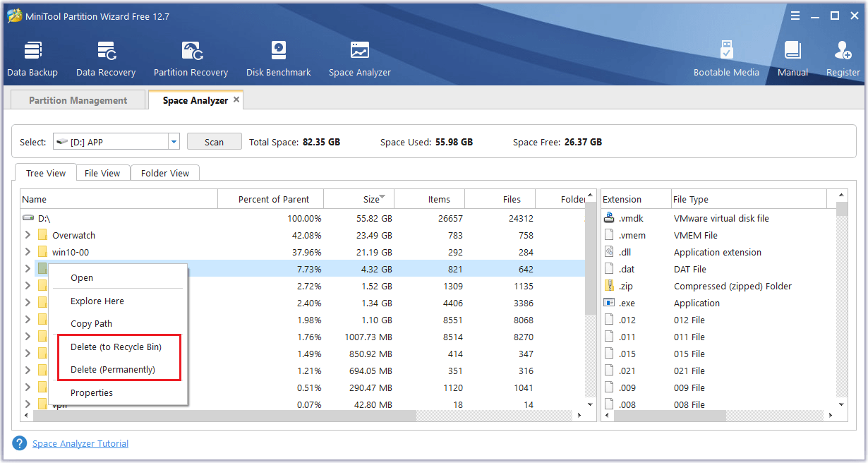Expand the Overwatch folder node
868x463 pixels.
click(x=28, y=235)
